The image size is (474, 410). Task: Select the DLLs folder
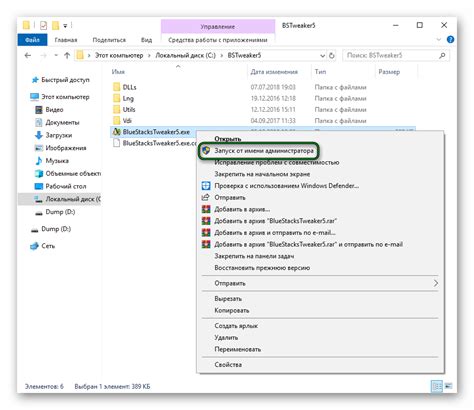coord(129,87)
